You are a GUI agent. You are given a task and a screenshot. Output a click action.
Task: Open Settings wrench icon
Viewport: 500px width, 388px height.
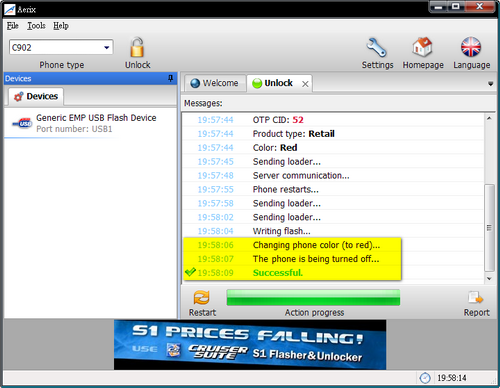pyautogui.click(x=377, y=47)
